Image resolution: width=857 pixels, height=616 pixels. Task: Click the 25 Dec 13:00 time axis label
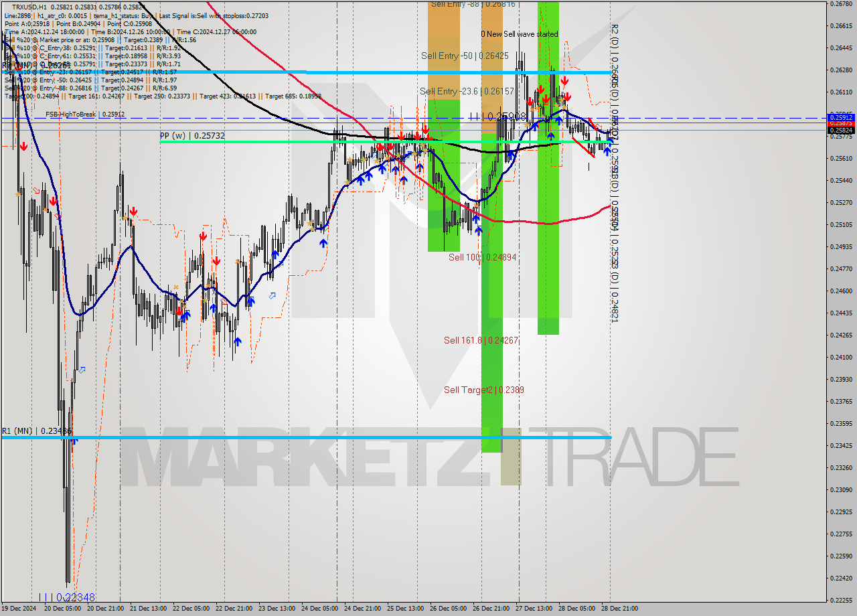coord(405,609)
